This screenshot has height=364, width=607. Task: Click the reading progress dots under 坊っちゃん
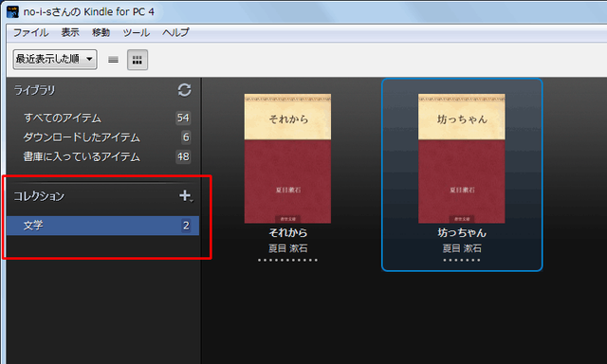(x=462, y=260)
